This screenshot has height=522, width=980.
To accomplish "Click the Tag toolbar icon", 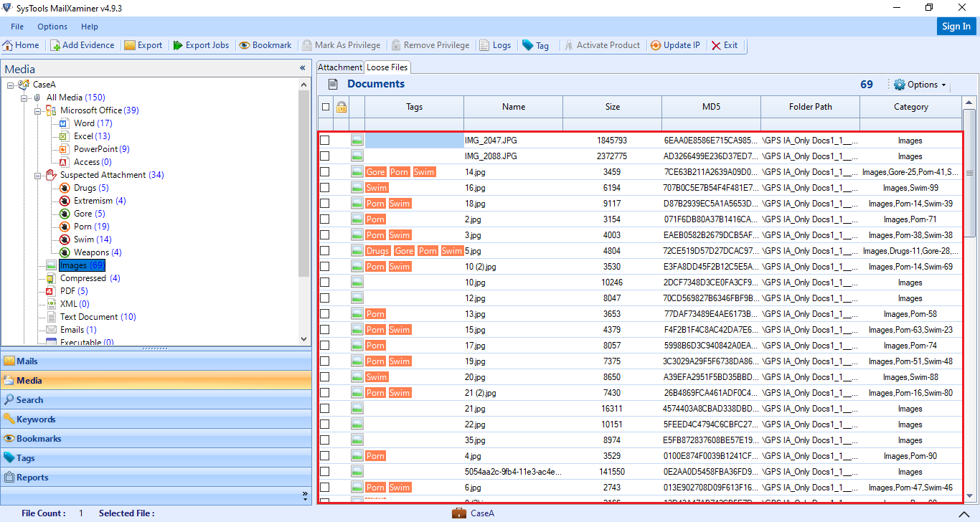I will (x=528, y=45).
